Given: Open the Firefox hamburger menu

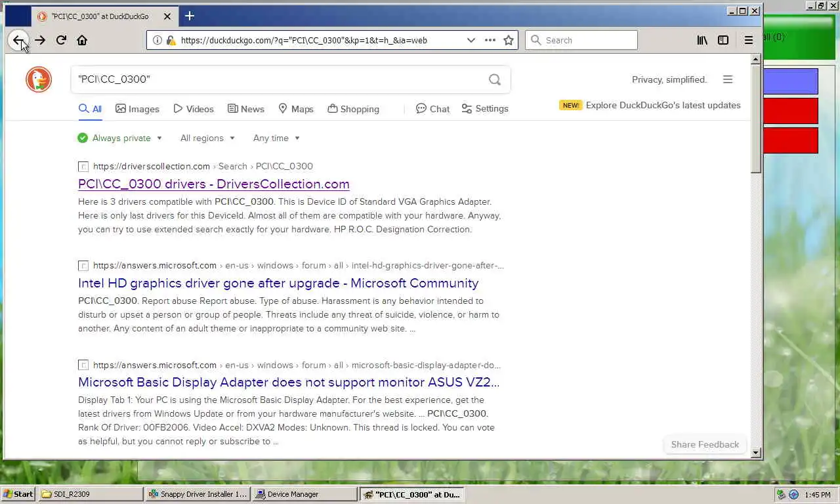Looking at the screenshot, I should (749, 40).
